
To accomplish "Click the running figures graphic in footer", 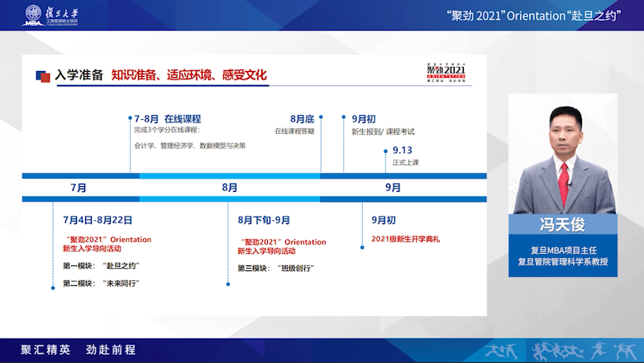I will pyautogui.click(x=561, y=351).
